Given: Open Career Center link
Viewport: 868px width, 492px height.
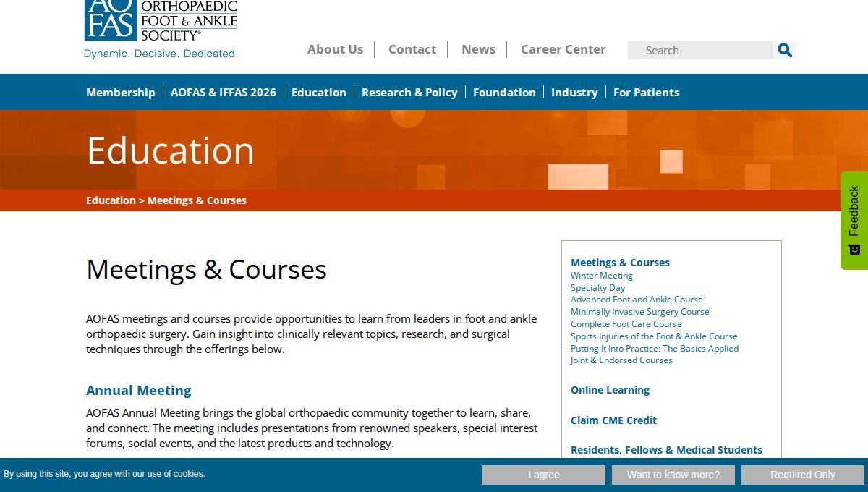Looking at the screenshot, I should coord(563,49).
